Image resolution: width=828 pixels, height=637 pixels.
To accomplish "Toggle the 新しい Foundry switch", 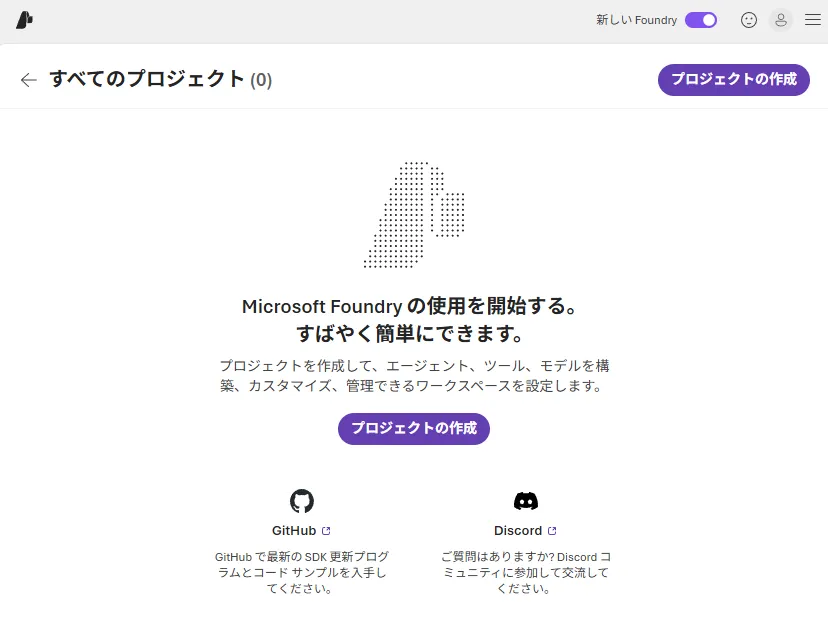I will coord(701,20).
